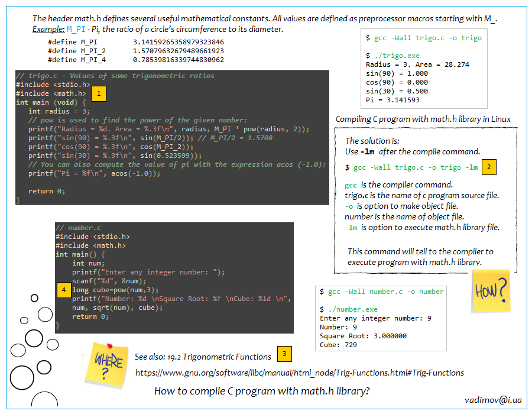
Task: Click '-o is option to make object file.'
Action: click(401, 206)
